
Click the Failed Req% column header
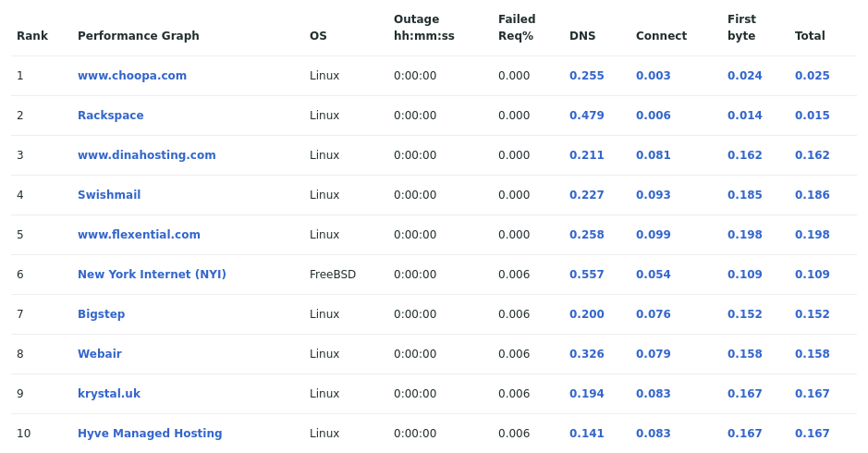(x=517, y=28)
